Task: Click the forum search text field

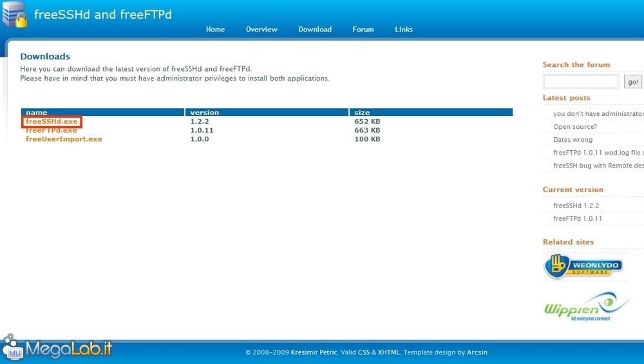Action: pos(581,82)
